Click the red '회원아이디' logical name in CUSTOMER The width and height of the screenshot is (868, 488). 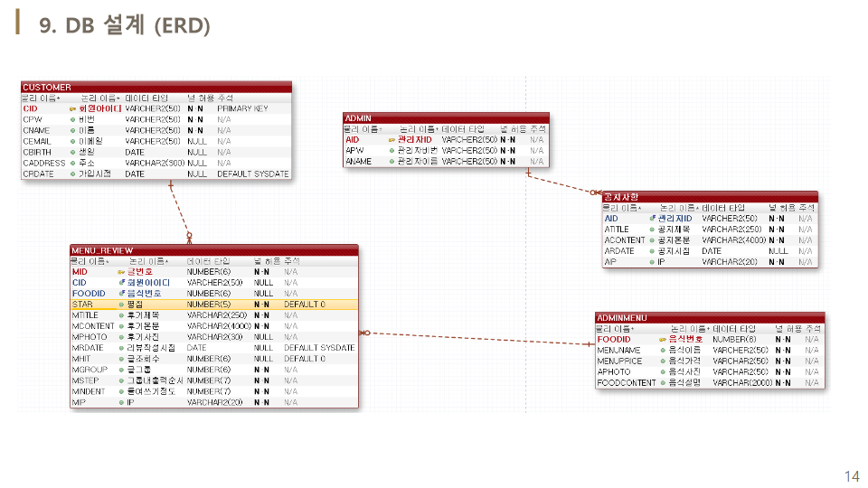[x=99, y=109]
